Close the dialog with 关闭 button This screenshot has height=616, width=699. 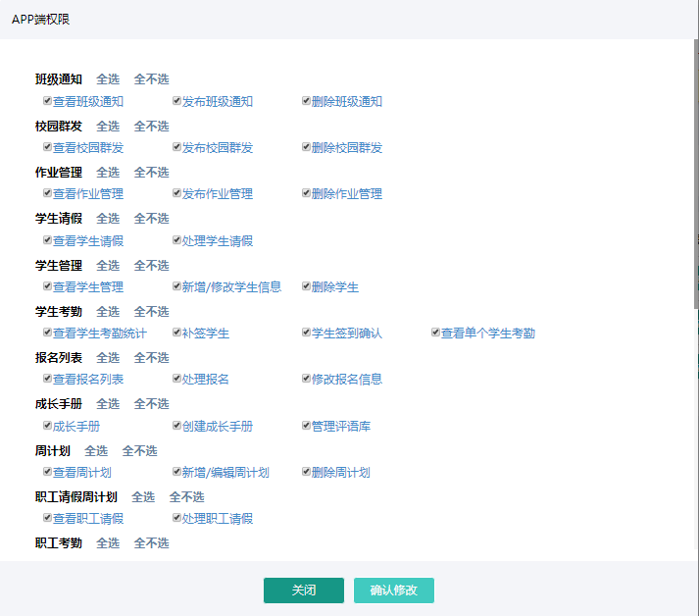coord(304,590)
